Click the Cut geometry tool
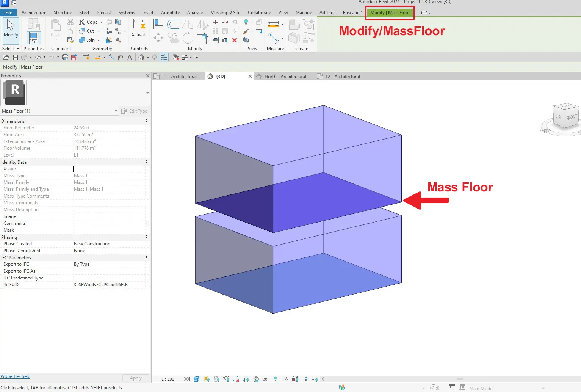The image size is (581, 392). tap(87, 31)
